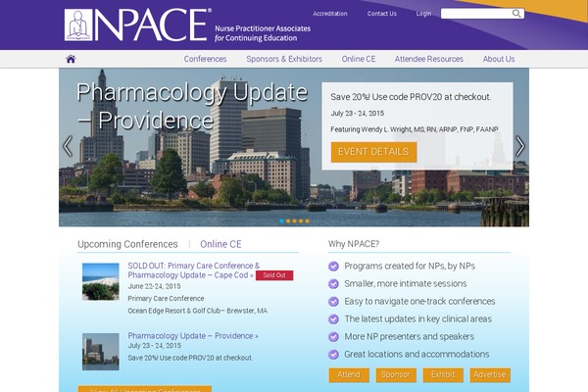Select the first carousel dot
Screen dimensions: 588x392
[281, 221]
